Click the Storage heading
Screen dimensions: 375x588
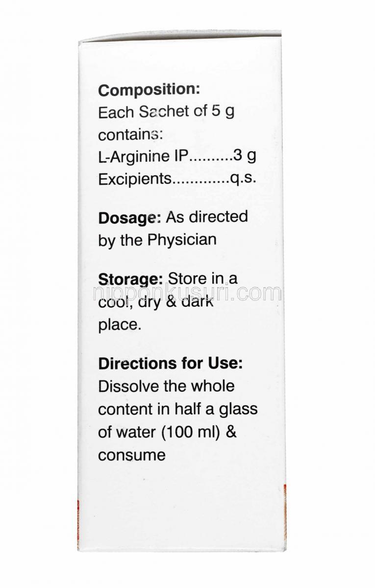(130, 280)
